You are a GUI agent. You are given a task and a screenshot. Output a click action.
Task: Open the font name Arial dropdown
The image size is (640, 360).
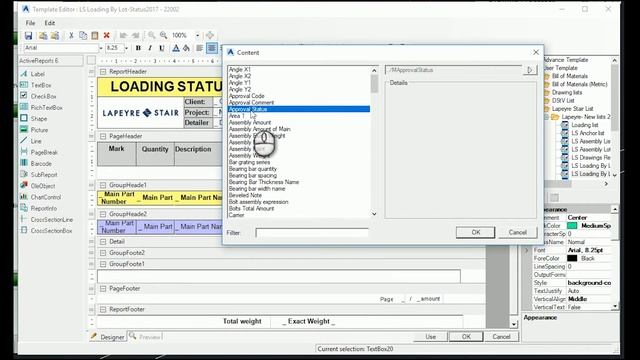101,48
